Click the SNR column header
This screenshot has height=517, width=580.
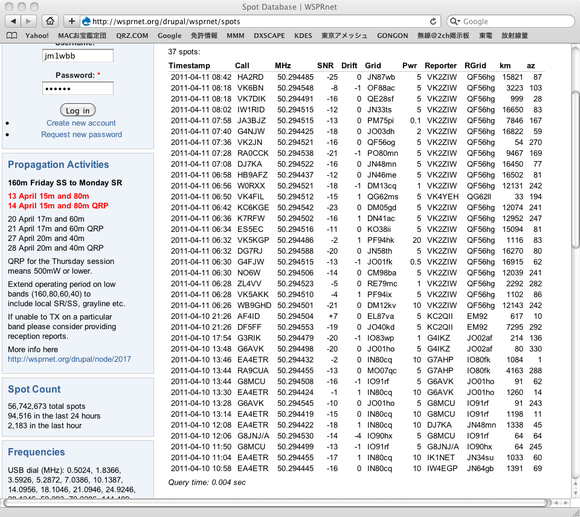pyautogui.click(x=325, y=65)
